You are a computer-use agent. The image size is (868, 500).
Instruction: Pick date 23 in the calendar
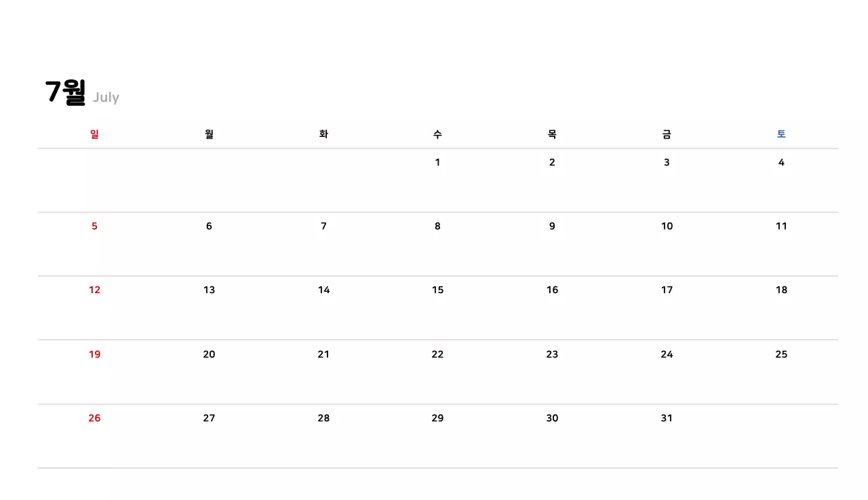552,354
